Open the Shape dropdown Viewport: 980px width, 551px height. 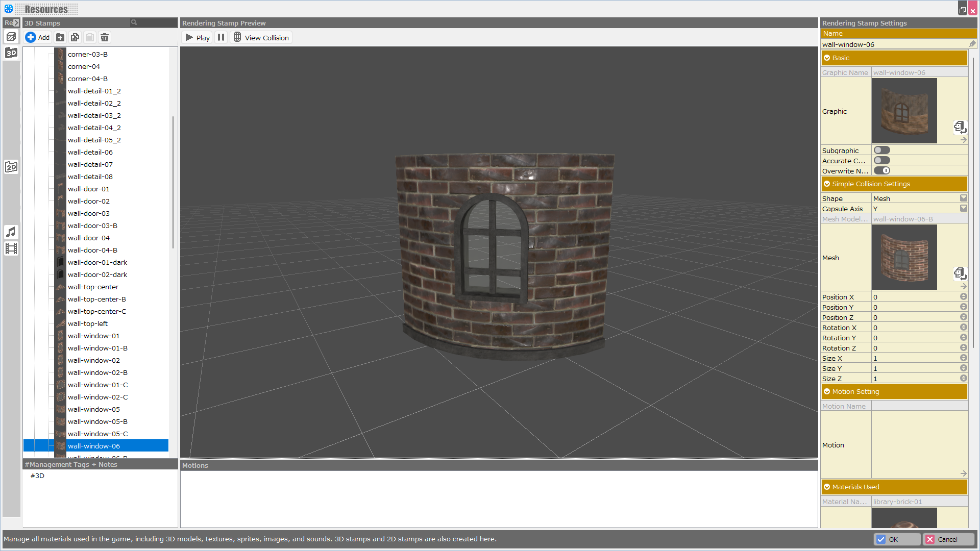[963, 198]
